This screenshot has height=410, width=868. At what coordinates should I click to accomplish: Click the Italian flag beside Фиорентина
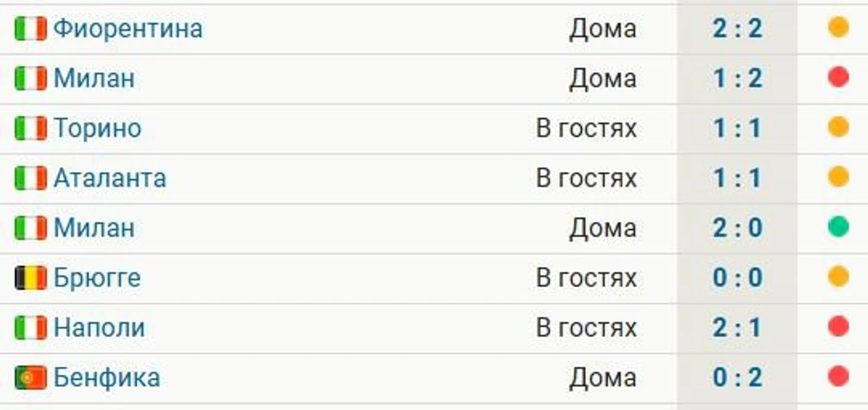click(31, 29)
